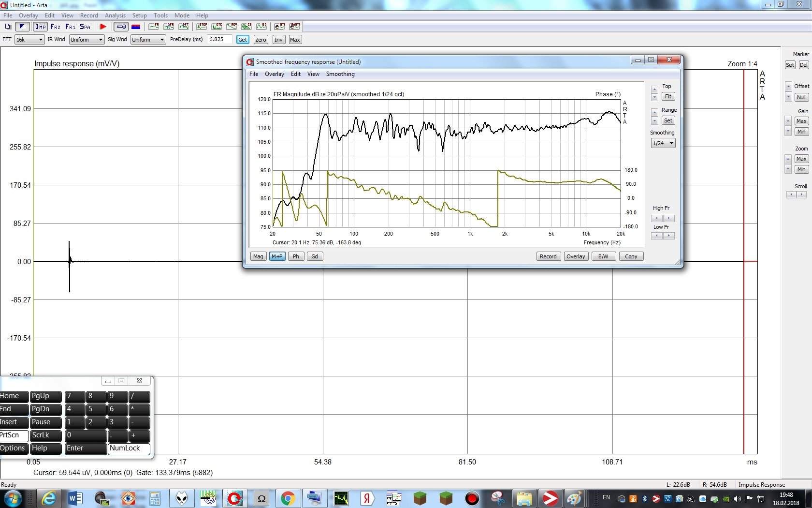Expand the IR Wnd Uniform dropdown
This screenshot has width=812, height=508.
(x=87, y=40)
